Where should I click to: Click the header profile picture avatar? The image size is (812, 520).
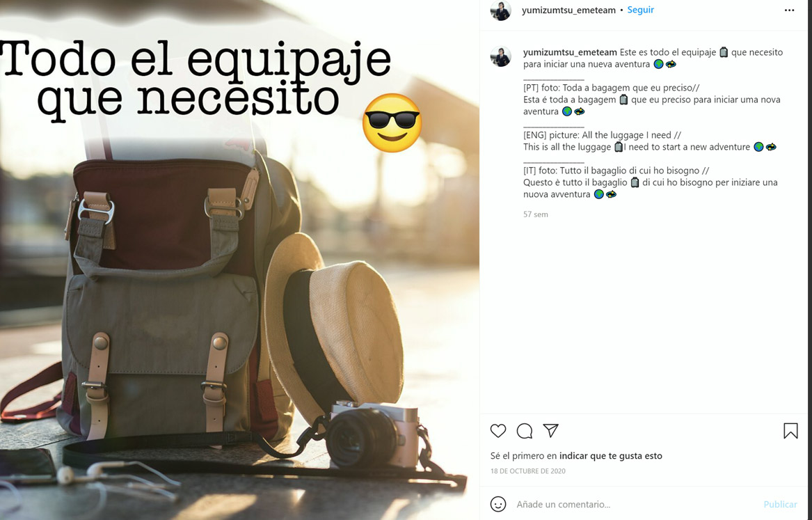coord(501,10)
